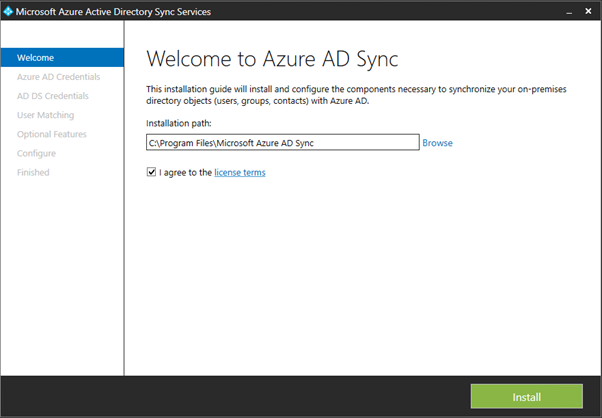Viewport: 602px width, 418px height.
Task: Close the Azure AD Sync installer window
Action: tap(584, 11)
